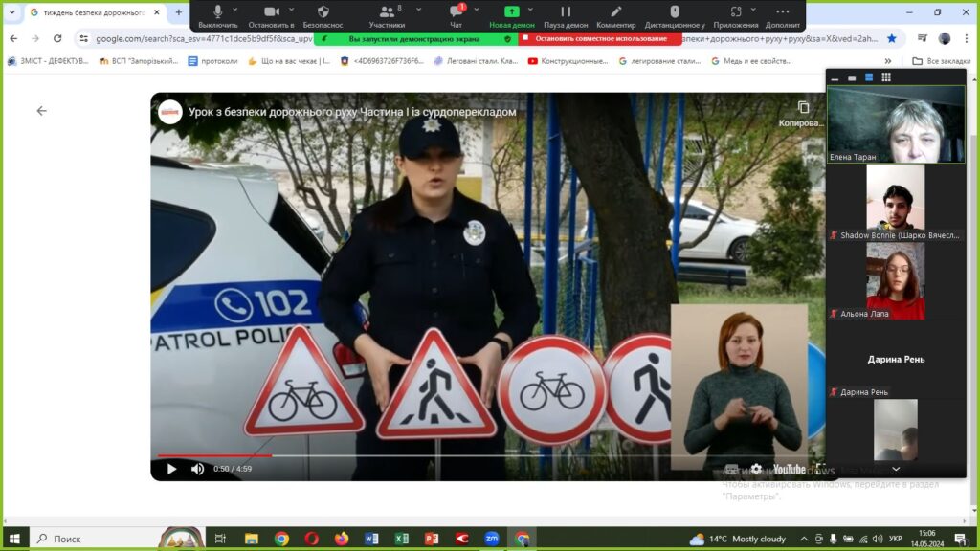
Task: Copy video link with Копирова button
Action: tap(803, 114)
